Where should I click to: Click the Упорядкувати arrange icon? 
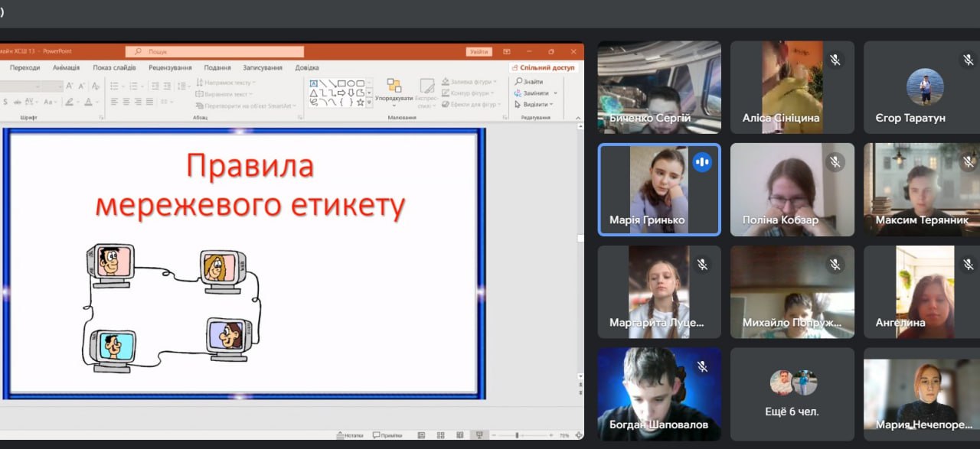tap(394, 86)
